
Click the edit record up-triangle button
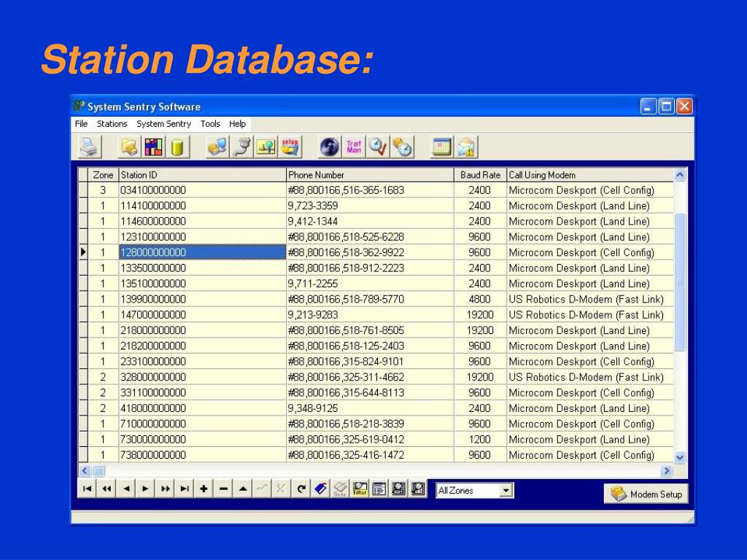243,489
